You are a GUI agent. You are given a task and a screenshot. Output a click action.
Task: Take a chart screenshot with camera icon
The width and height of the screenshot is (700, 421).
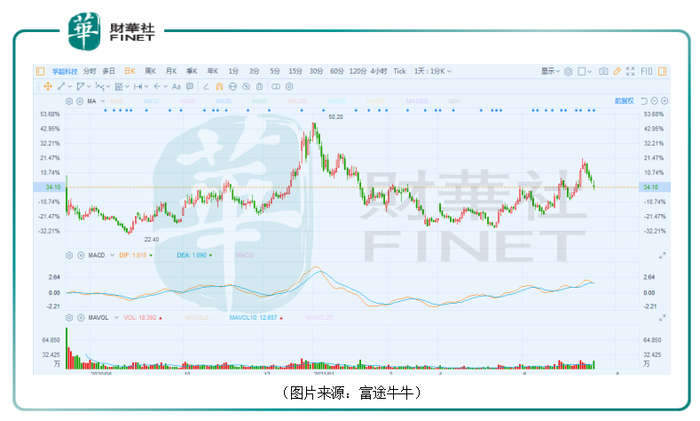604,71
